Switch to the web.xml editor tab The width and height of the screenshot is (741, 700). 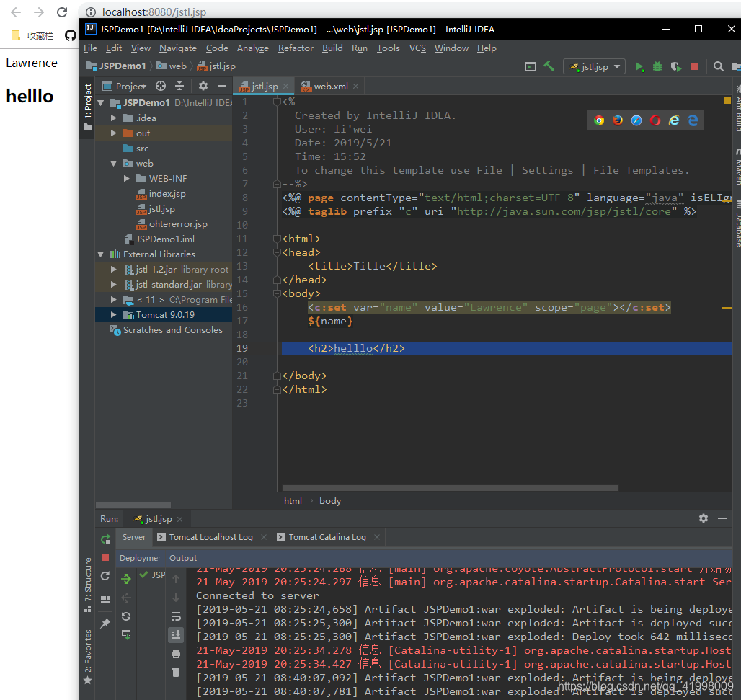coord(330,86)
